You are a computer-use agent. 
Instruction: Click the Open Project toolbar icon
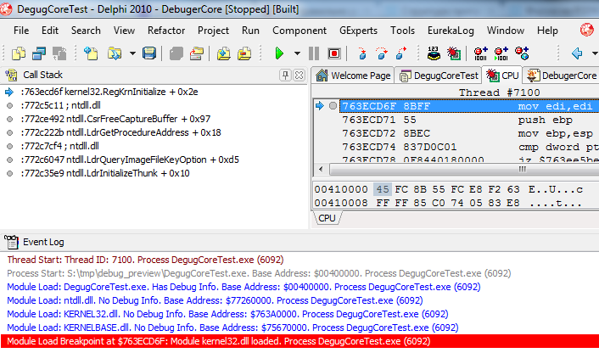tap(197, 53)
